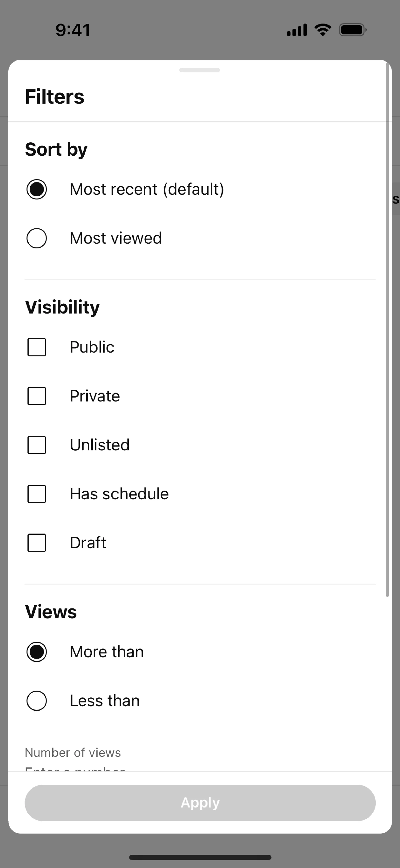
Task: Check the Public visibility checkbox
Action: point(37,347)
